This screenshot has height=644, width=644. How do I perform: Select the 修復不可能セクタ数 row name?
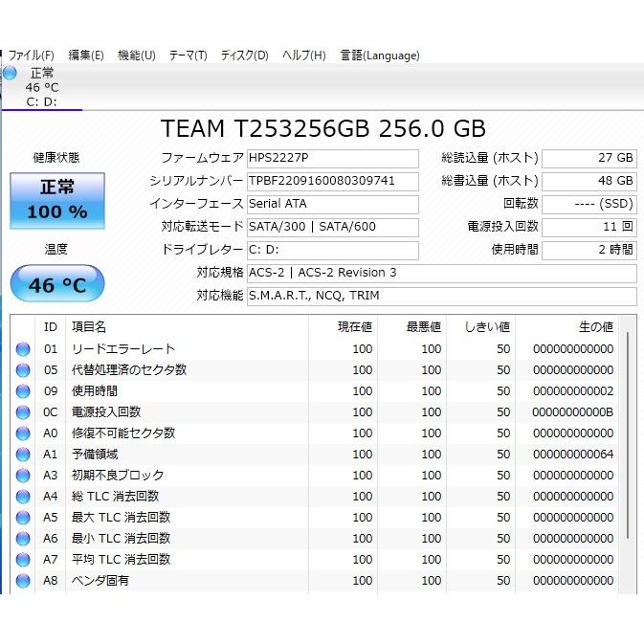tap(123, 433)
